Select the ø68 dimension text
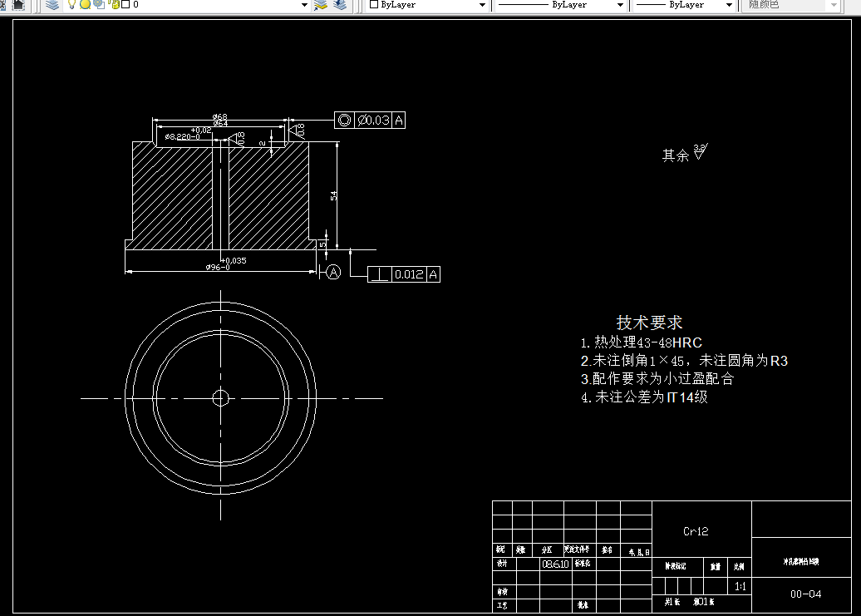 [220, 117]
